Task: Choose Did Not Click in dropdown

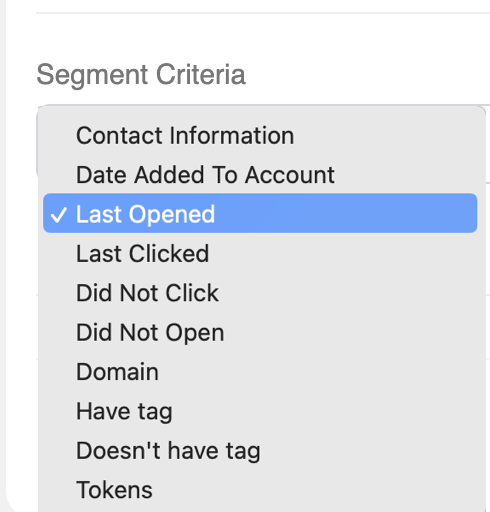Action: tap(260, 293)
